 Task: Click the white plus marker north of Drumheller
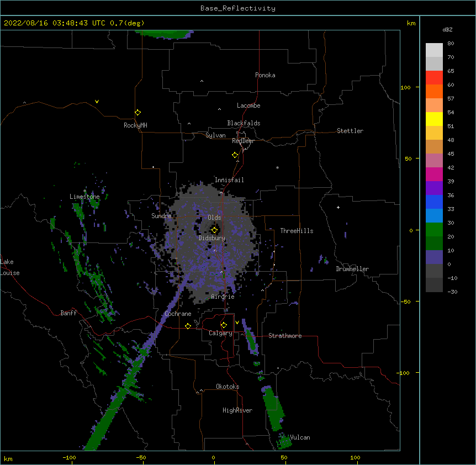coord(338,207)
